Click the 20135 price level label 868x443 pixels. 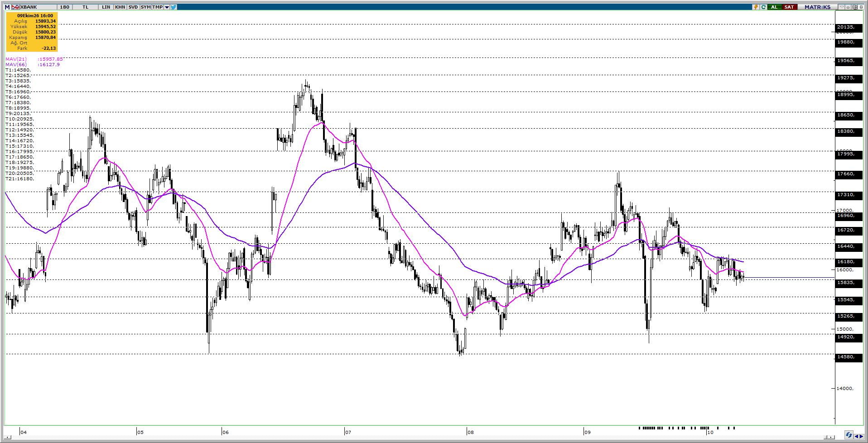point(849,27)
